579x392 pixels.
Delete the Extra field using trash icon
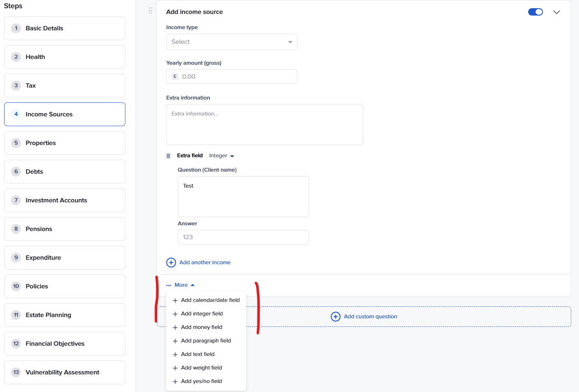pos(168,156)
